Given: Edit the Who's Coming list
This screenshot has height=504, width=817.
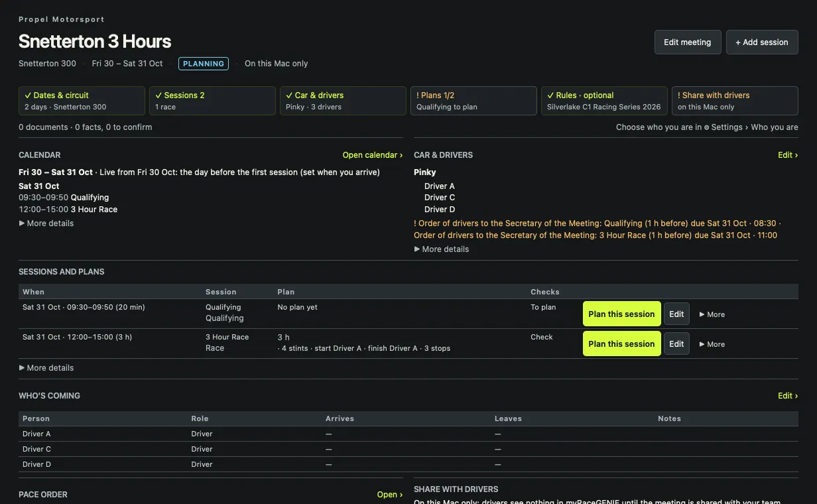Looking at the screenshot, I should tap(788, 396).
